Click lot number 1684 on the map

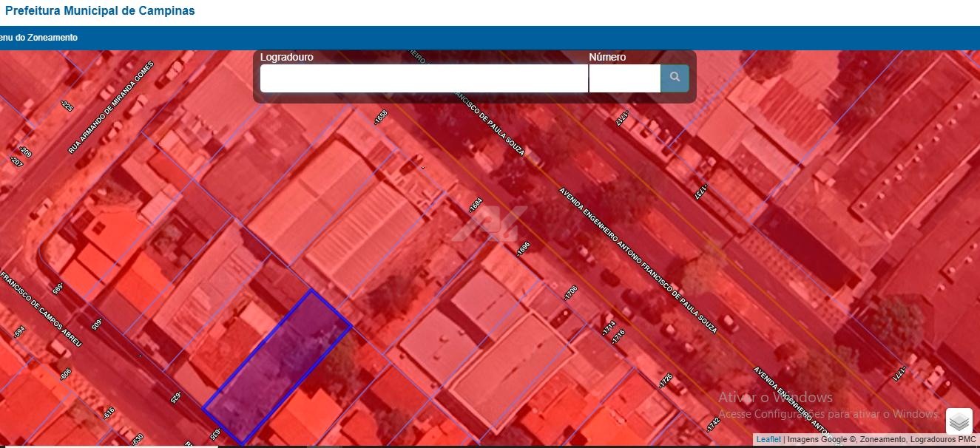476,206
